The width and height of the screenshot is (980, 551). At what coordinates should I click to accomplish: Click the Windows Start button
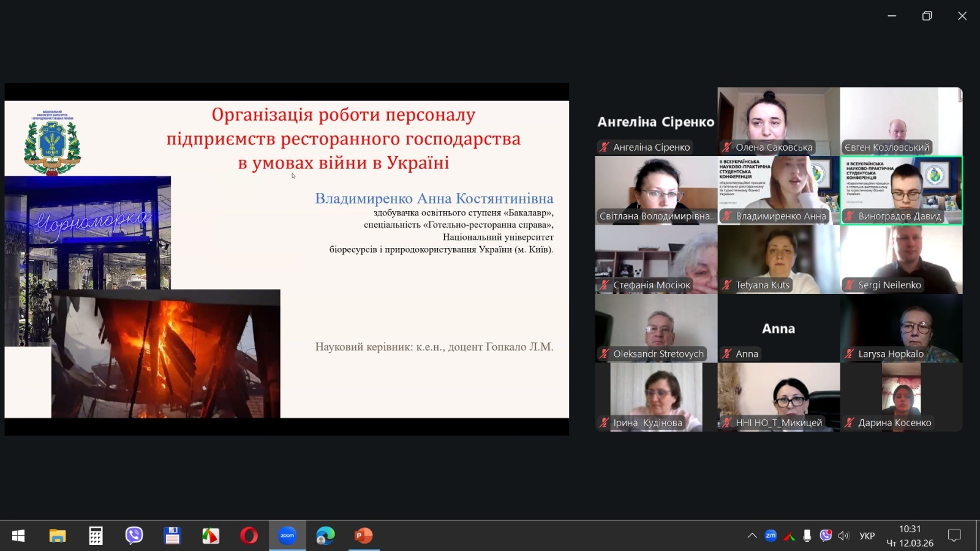[18, 536]
